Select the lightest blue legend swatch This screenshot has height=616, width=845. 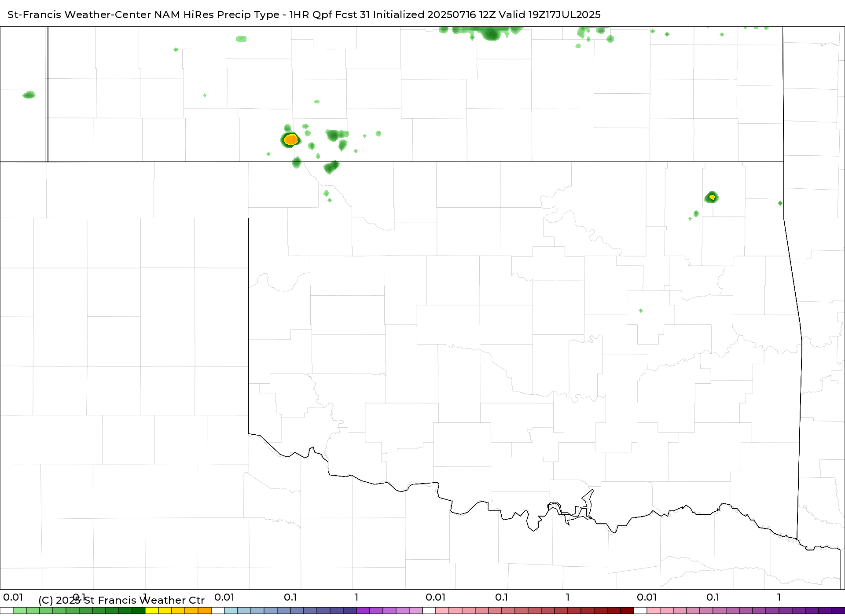231,611
